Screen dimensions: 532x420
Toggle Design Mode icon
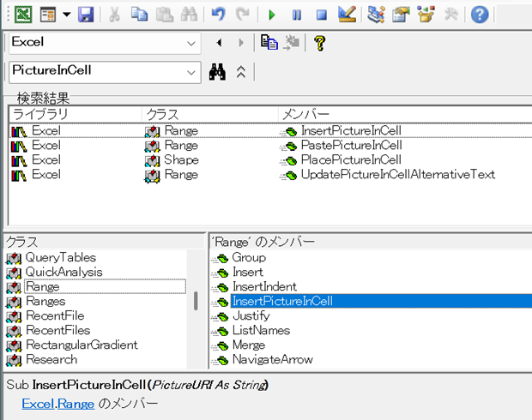click(x=348, y=15)
